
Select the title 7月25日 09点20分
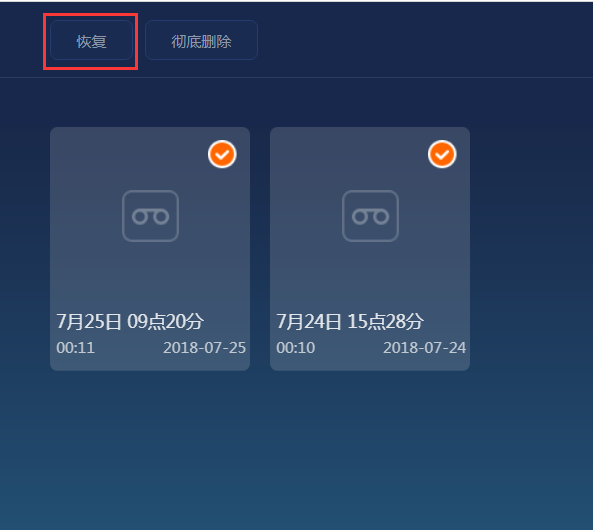coord(130,322)
